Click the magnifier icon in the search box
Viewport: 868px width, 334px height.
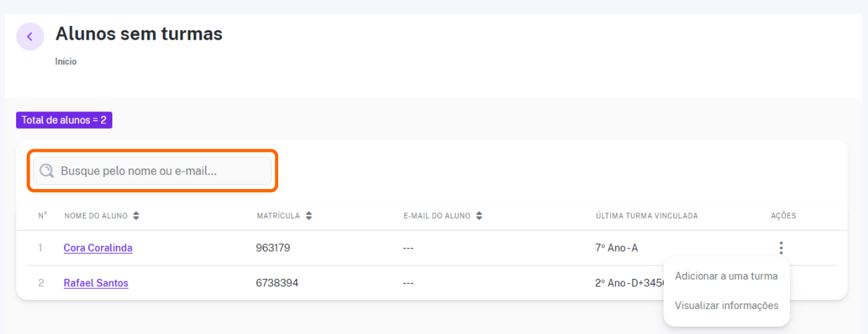tap(46, 170)
